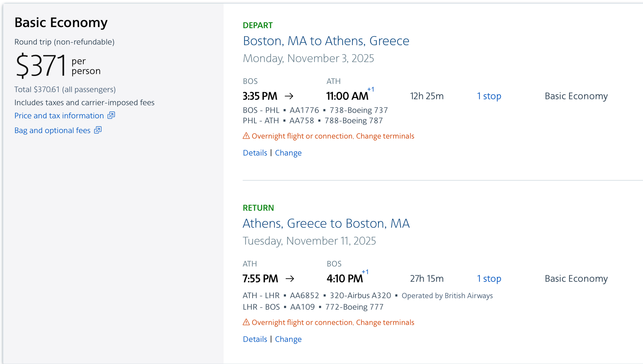The width and height of the screenshot is (643, 364).
Task: Click the $371 per person price
Action: [x=40, y=65]
